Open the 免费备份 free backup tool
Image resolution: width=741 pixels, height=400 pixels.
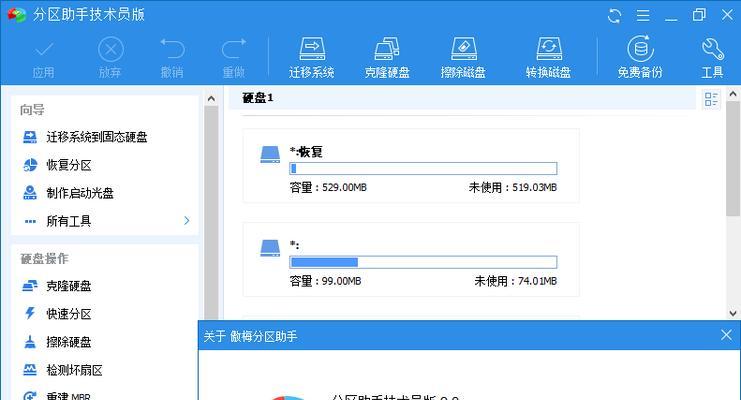click(x=640, y=58)
